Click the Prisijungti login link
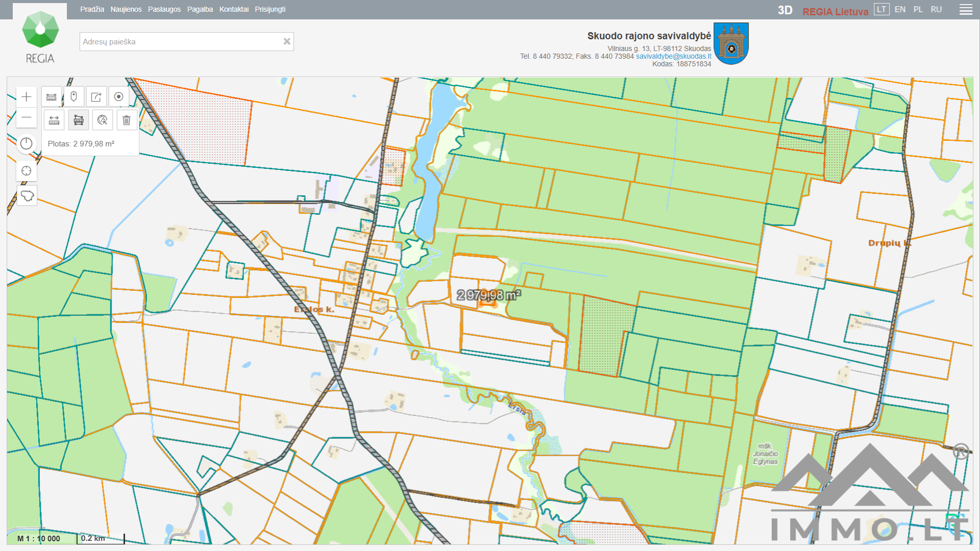 point(270,10)
